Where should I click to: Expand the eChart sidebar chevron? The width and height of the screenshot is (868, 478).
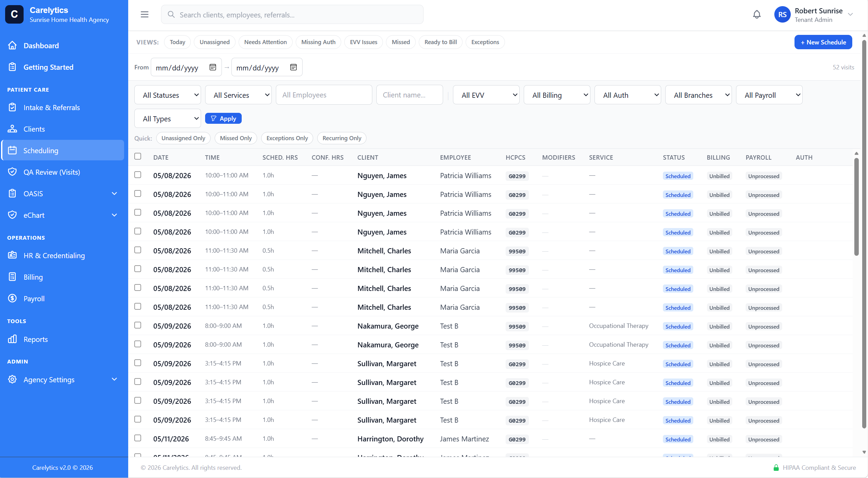click(x=115, y=215)
